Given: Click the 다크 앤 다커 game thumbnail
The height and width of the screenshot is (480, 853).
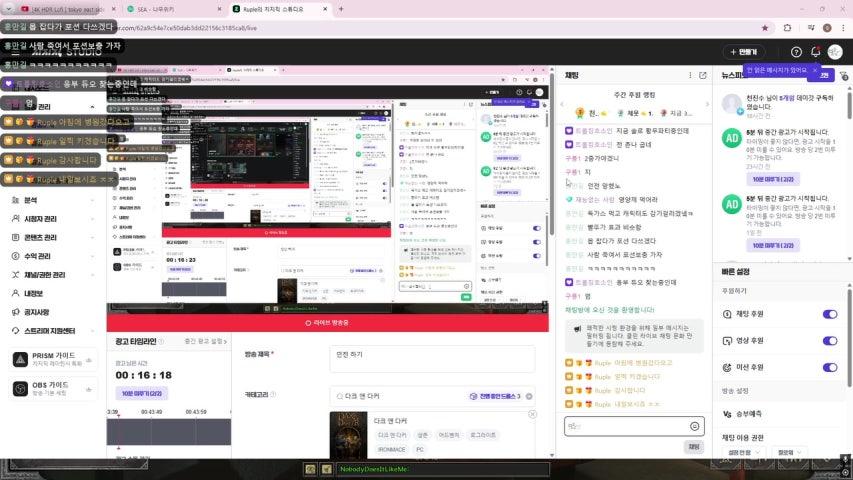Looking at the screenshot, I should [348, 435].
